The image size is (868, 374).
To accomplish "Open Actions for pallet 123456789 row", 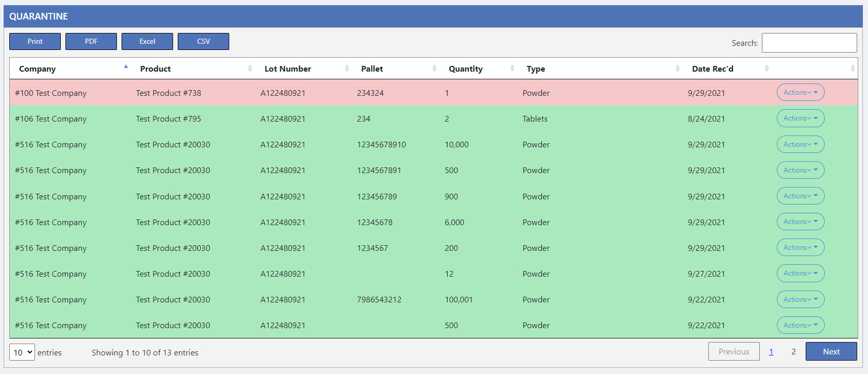I will [801, 196].
